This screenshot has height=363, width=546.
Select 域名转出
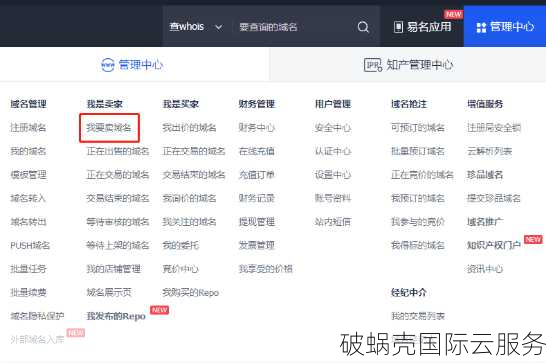(x=28, y=222)
